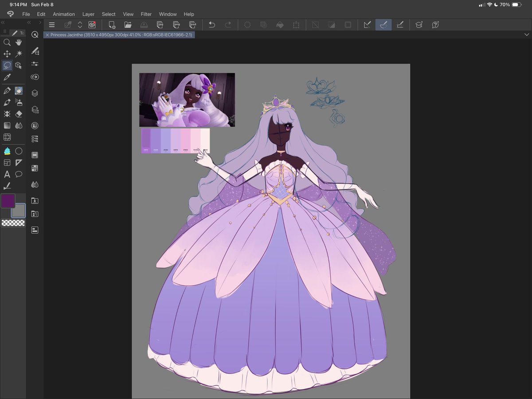Open the main hamburger menu in command bar

52,25
